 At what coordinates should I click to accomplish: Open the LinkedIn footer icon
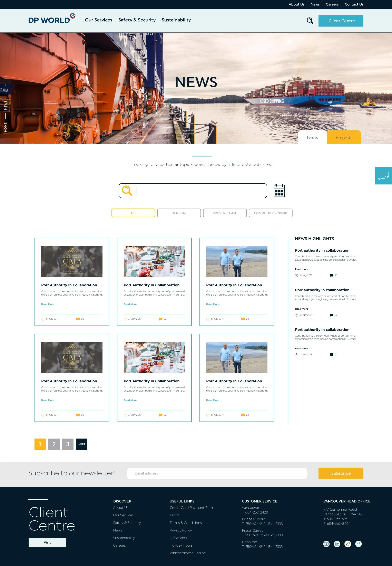(337, 544)
